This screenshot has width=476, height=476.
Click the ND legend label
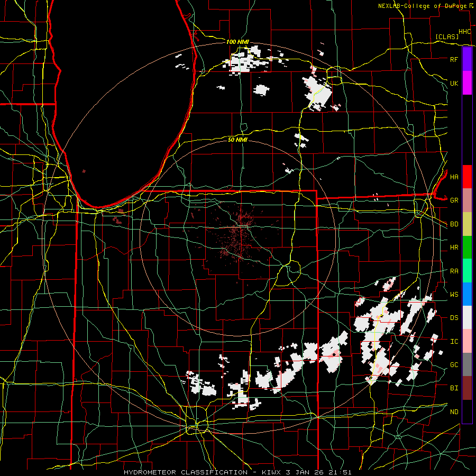(x=454, y=412)
